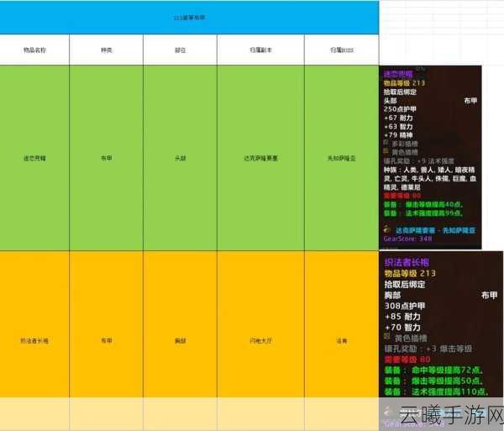Select the 先知萨隆亚 boss cell

coord(342,158)
